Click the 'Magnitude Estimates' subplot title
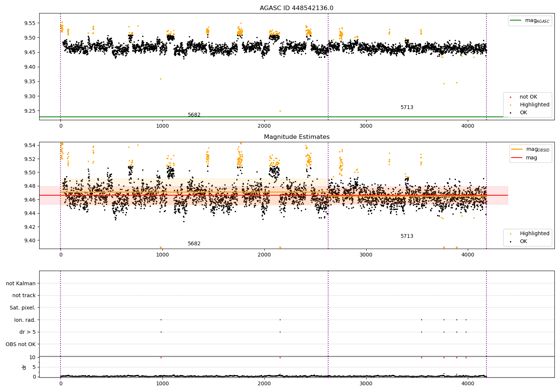This screenshot has width=560, height=392. click(296, 137)
